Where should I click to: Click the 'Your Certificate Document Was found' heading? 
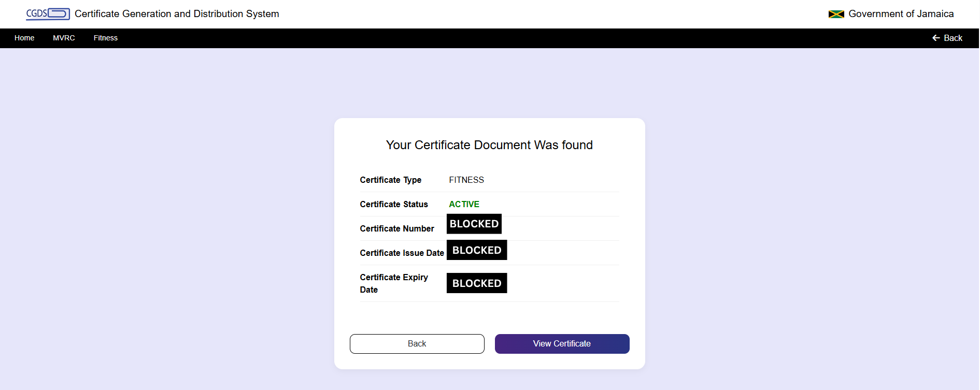489,145
